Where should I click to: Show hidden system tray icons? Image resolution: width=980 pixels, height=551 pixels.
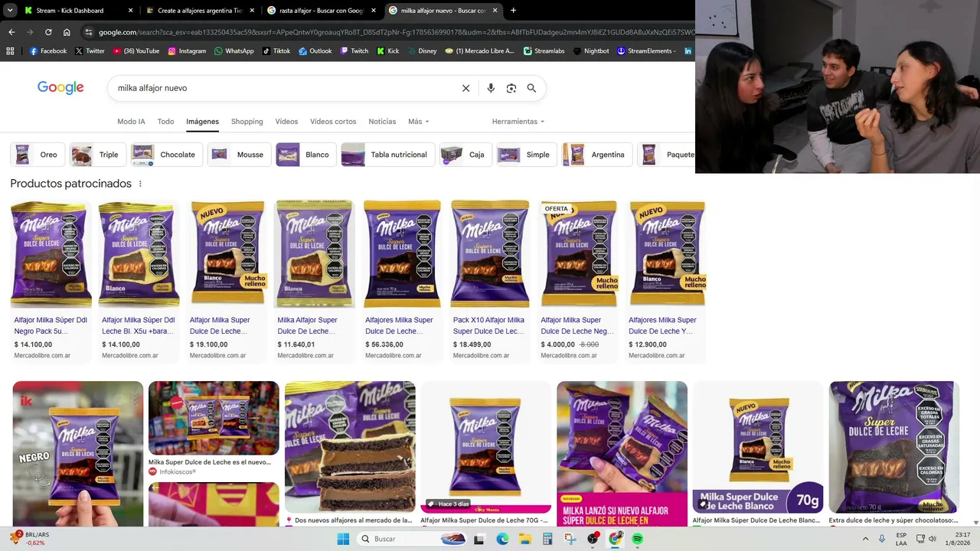point(866,539)
